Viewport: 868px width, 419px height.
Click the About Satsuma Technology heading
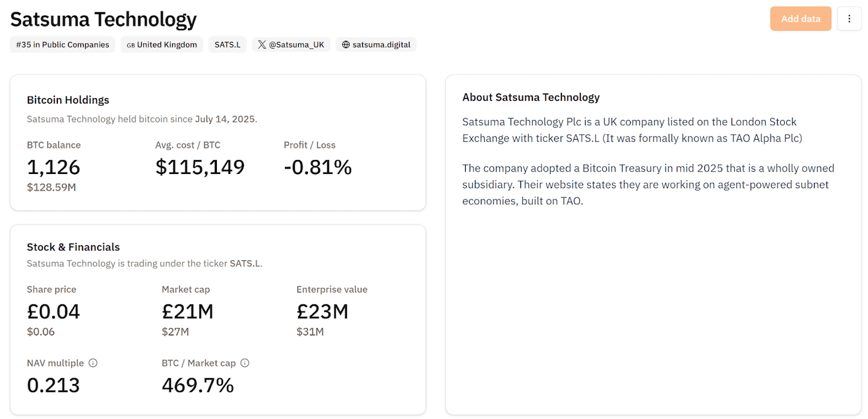pos(531,98)
